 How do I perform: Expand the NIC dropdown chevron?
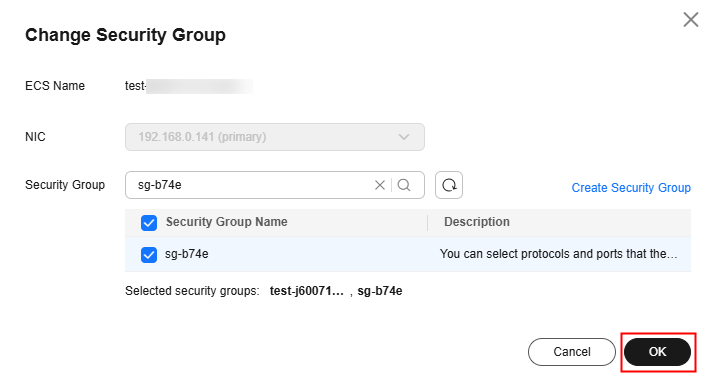click(404, 137)
